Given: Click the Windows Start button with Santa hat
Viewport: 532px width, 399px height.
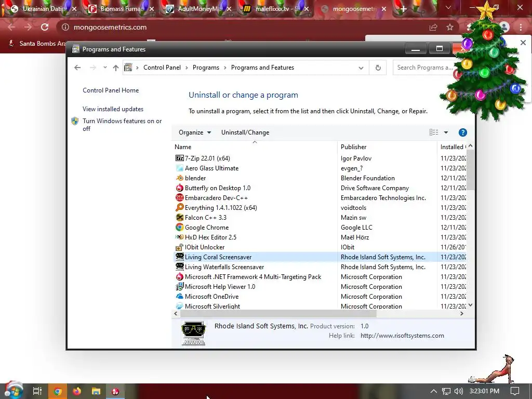Looking at the screenshot, I should pyautogui.click(x=13, y=390).
